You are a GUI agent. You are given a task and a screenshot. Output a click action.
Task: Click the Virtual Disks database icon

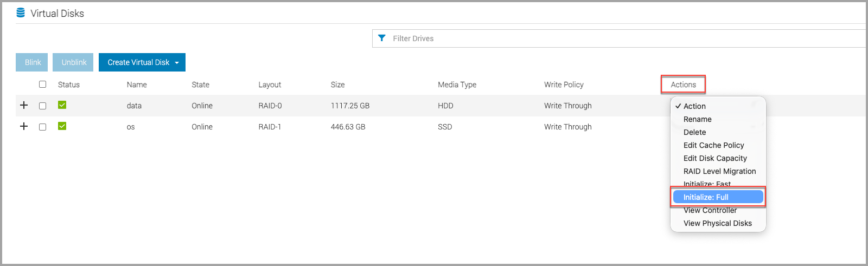21,12
